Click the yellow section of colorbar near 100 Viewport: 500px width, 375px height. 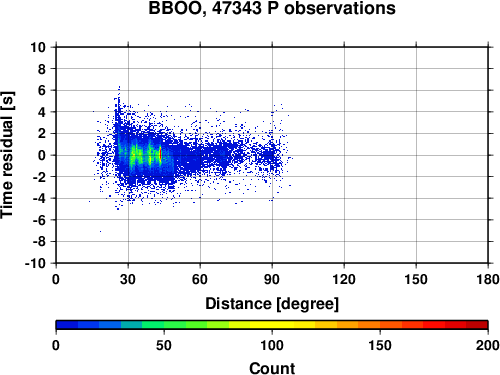272,325
